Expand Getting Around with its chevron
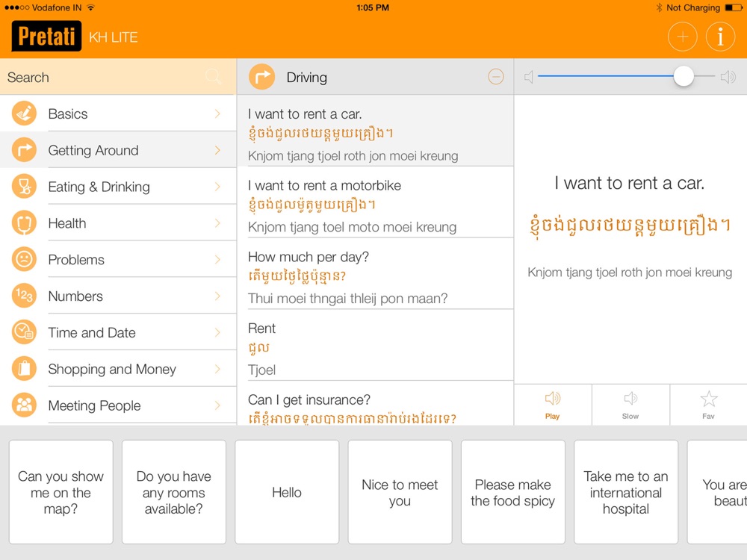The width and height of the screenshot is (747, 560). tap(217, 150)
